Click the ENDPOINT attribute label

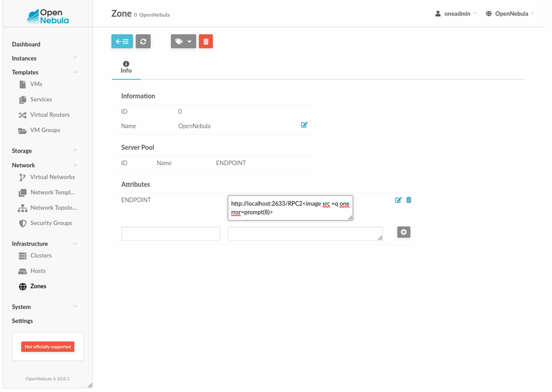pyautogui.click(x=136, y=200)
